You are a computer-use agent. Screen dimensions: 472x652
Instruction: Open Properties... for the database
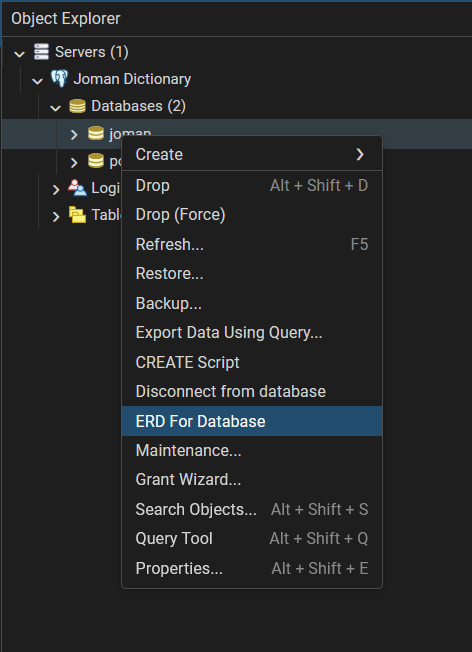click(x=252, y=568)
